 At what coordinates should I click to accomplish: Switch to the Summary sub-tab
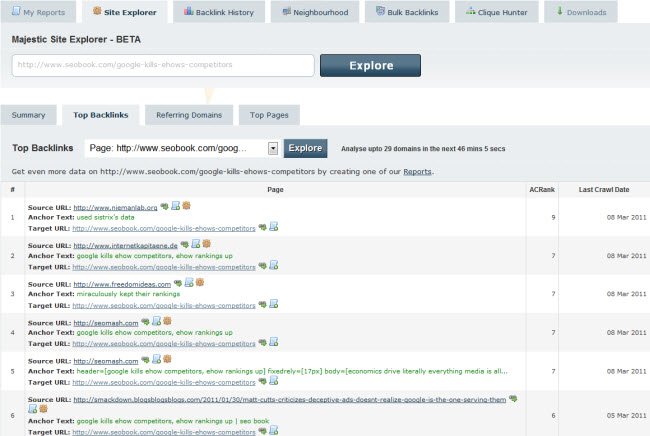click(x=28, y=115)
